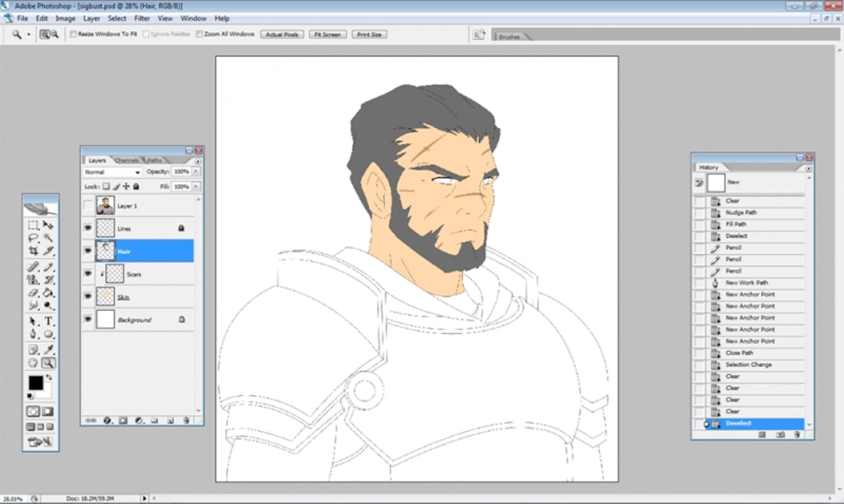The width and height of the screenshot is (844, 504).
Task: Swap foreground and background colors
Action: coord(49,377)
